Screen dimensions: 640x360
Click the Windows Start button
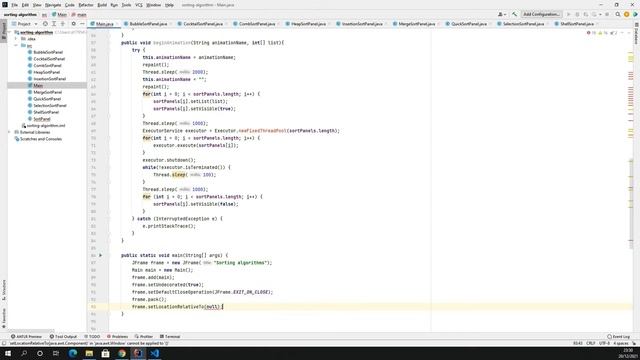click(8, 353)
